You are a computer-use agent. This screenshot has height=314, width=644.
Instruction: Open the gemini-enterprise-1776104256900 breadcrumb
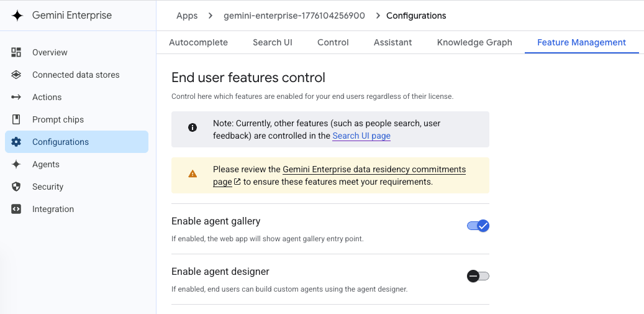point(294,16)
